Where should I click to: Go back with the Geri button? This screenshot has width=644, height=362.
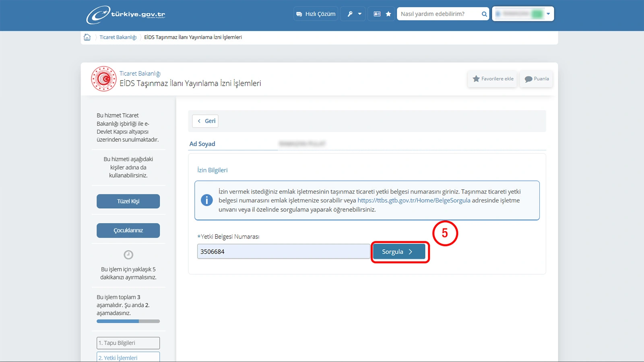point(205,121)
